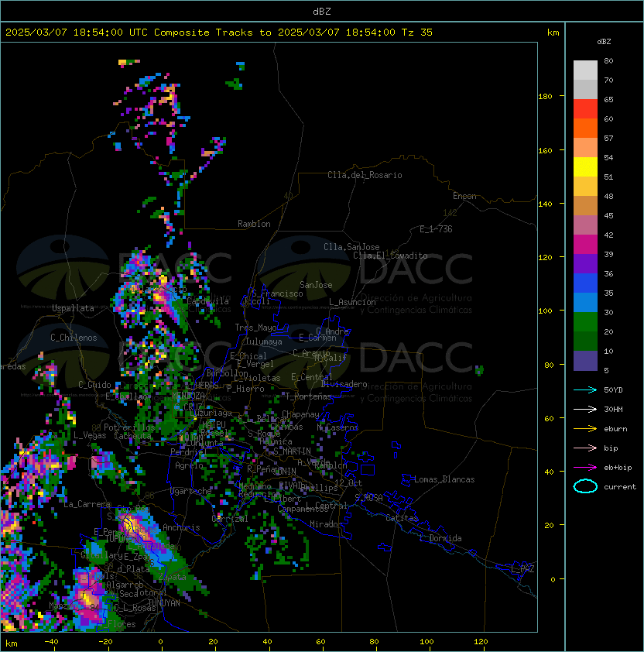Click the 'L_Dormida' map label
The height and width of the screenshot is (652, 644).
440,538
